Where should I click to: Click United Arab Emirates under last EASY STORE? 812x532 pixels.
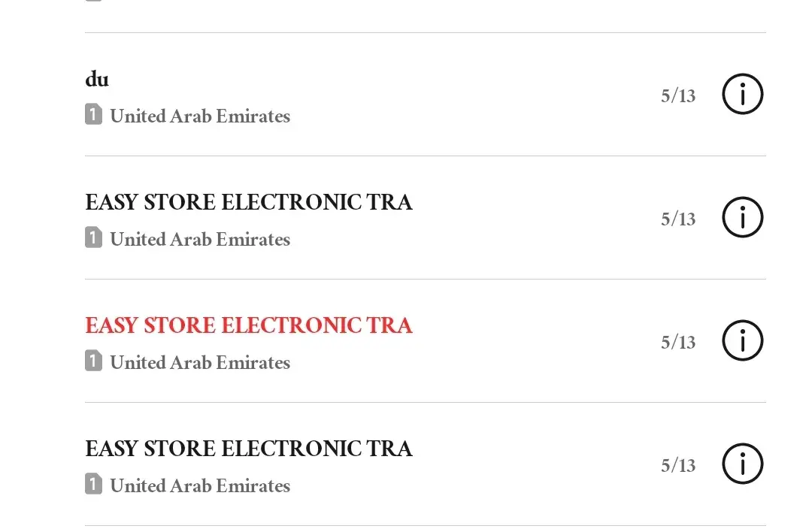point(200,486)
